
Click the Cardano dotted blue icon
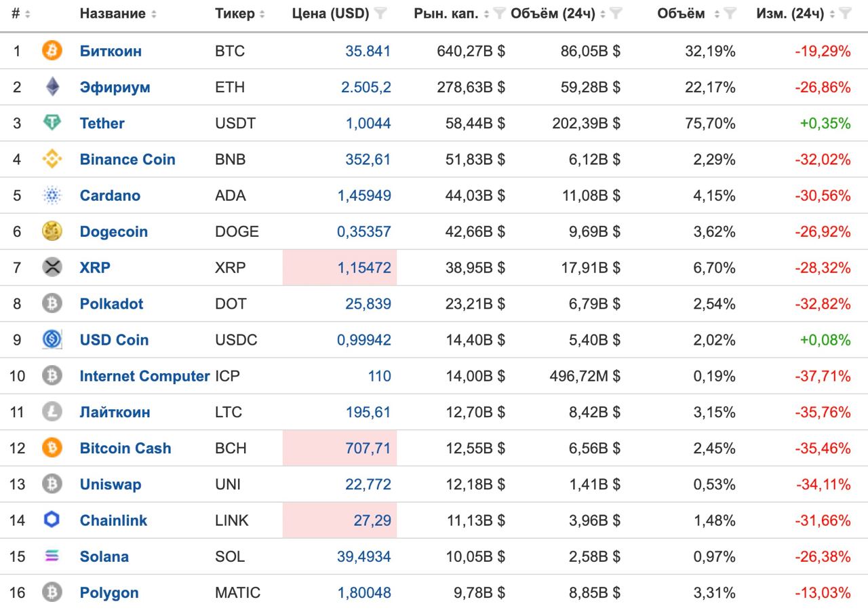point(52,195)
